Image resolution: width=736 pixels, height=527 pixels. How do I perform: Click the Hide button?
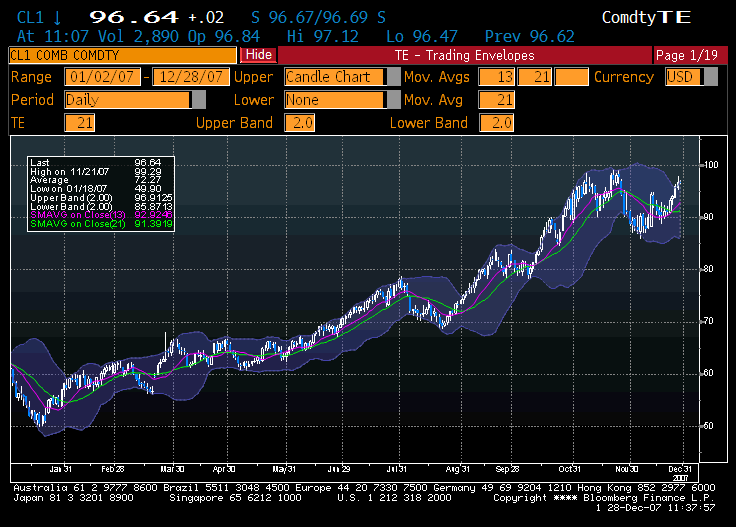(258, 55)
